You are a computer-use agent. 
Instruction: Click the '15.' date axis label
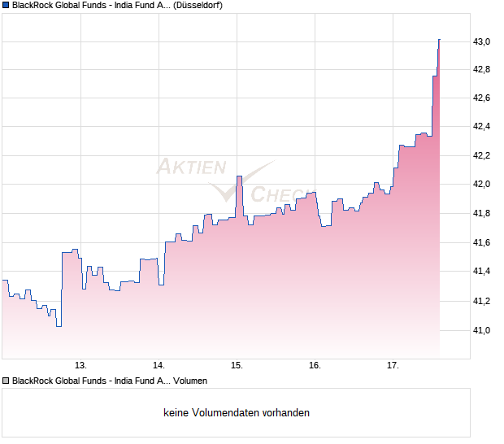pos(237,366)
